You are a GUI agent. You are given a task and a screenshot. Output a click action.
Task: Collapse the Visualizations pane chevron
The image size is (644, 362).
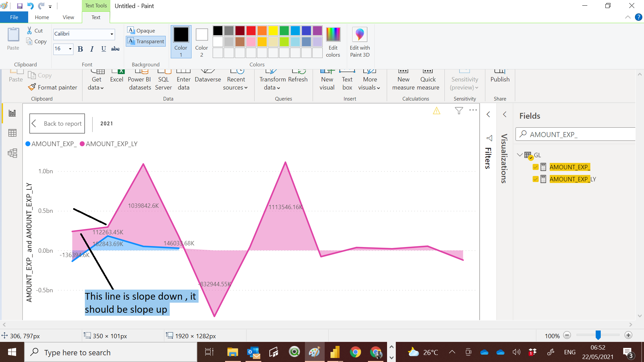504,114
